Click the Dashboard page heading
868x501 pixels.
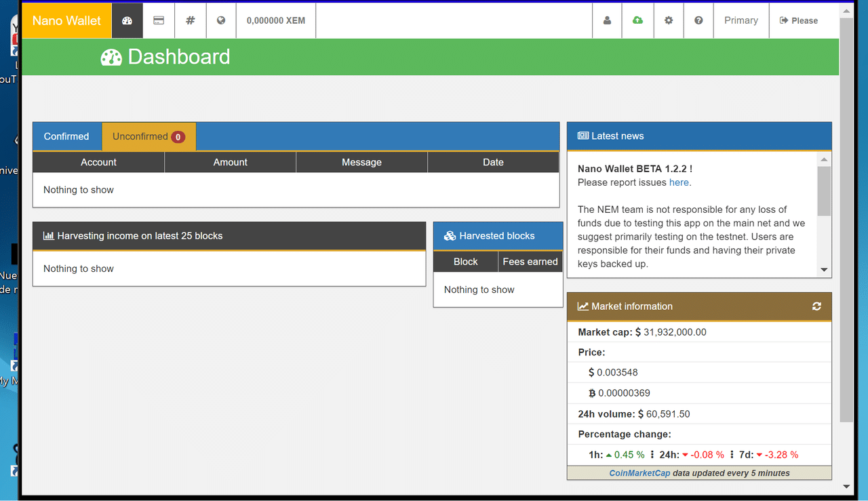[165, 57]
